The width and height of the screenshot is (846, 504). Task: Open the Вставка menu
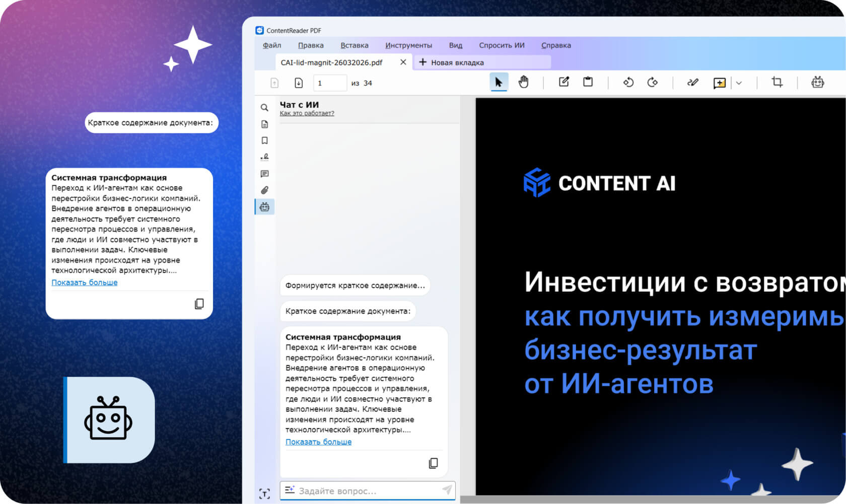coord(355,45)
